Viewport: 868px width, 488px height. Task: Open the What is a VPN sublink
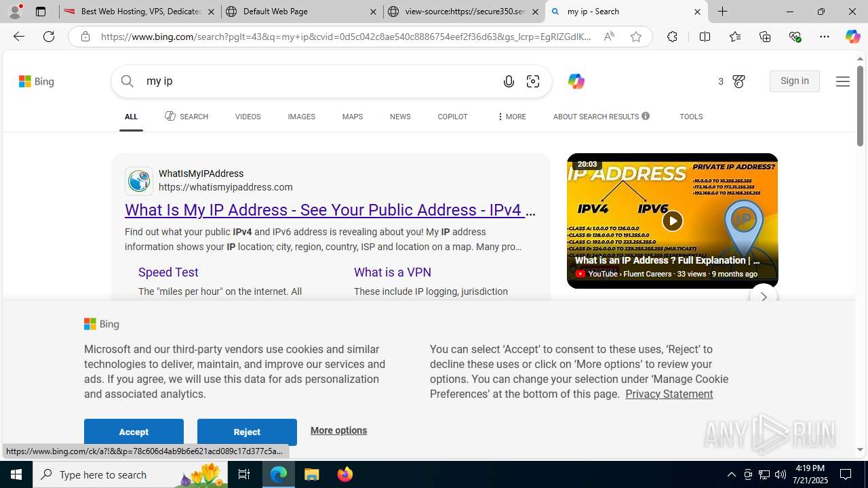click(x=393, y=272)
